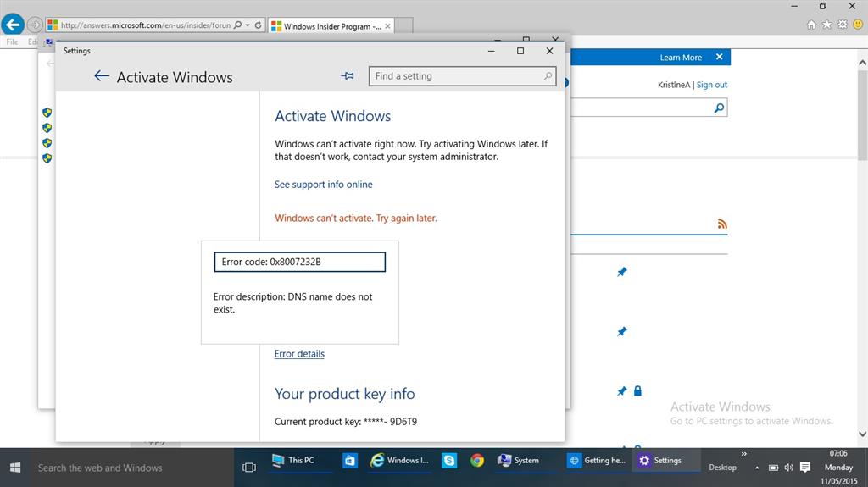
Task: Click the browser vertical scrollbar thumb
Action: [x=862, y=114]
